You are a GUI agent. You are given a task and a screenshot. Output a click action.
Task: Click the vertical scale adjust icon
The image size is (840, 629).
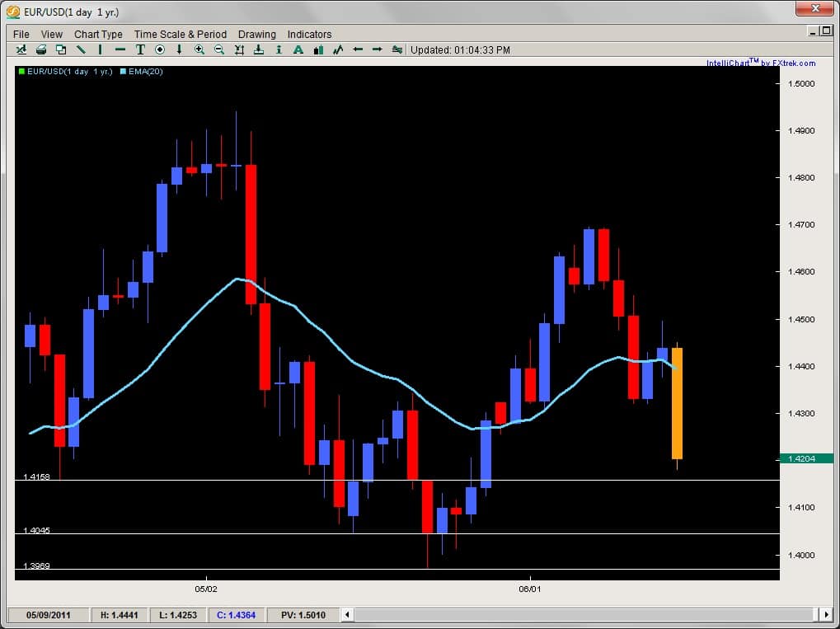pos(239,49)
